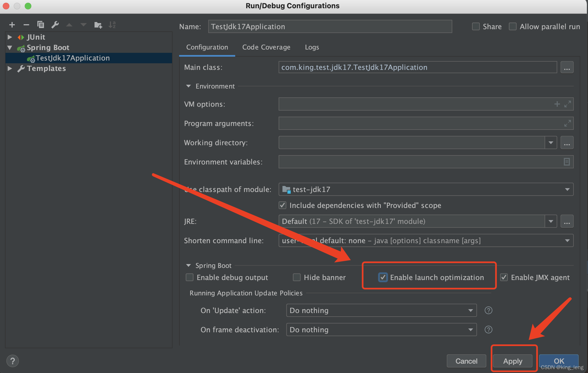Insert macro with VM options plus icon
The image size is (588, 373).
pyautogui.click(x=557, y=104)
